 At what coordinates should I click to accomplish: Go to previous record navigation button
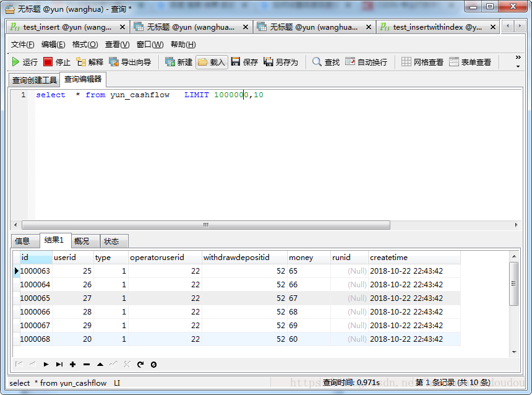(x=33, y=365)
